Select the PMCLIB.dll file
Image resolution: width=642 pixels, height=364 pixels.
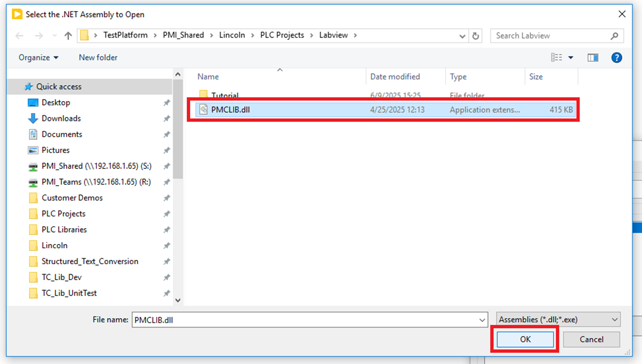pyautogui.click(x=230, y=110)
